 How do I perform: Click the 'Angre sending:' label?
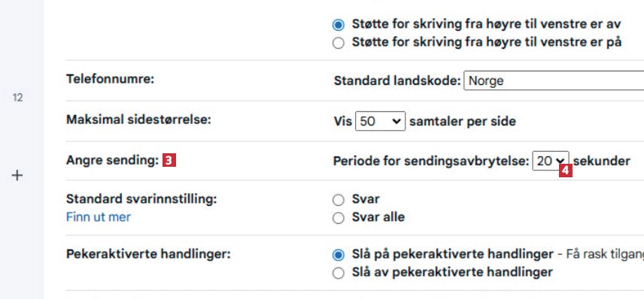(112, 161)
